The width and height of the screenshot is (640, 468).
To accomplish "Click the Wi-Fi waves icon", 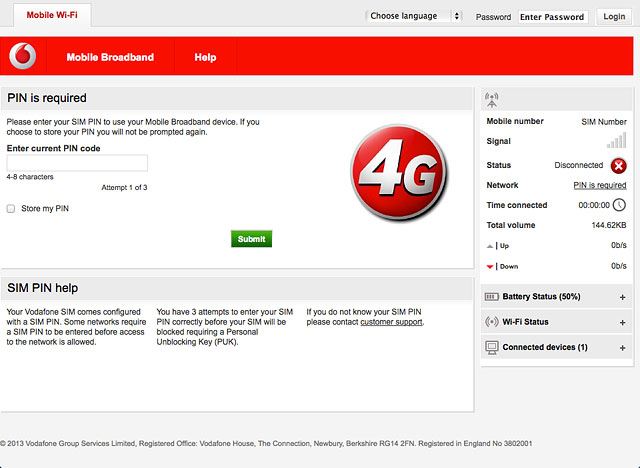I will point(491,322).
